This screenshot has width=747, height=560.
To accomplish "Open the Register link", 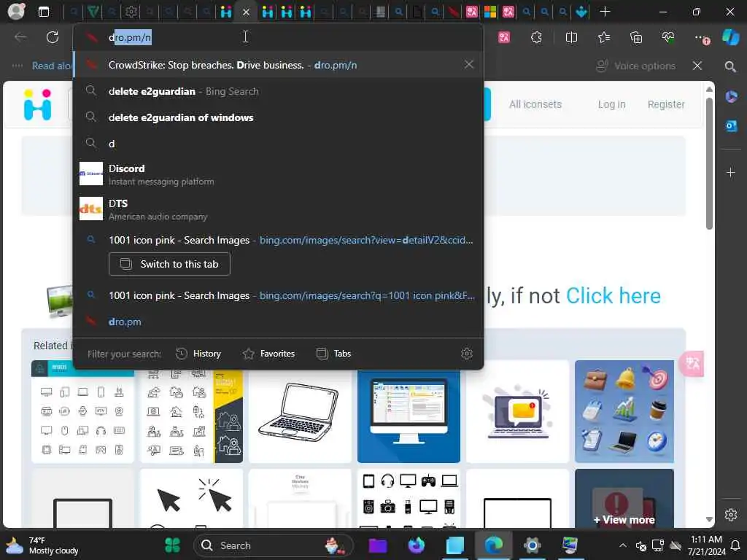I will tap(666, 104).
